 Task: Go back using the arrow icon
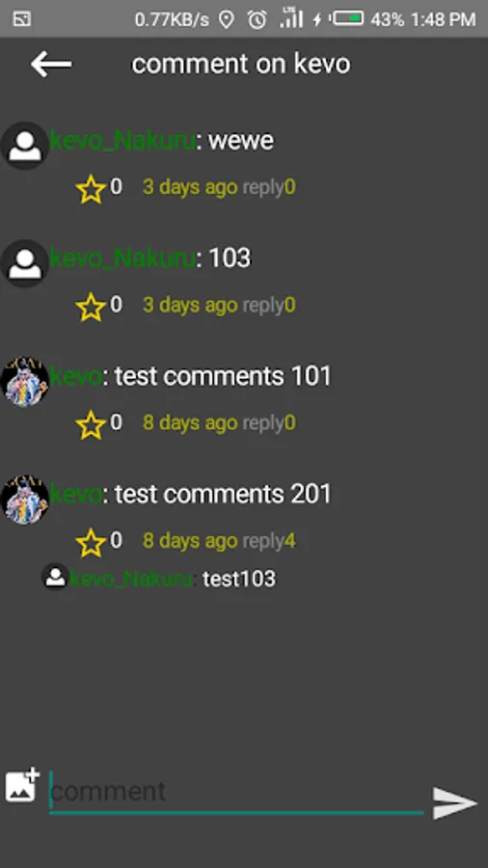pyautogui.click(x=51, y=65)
